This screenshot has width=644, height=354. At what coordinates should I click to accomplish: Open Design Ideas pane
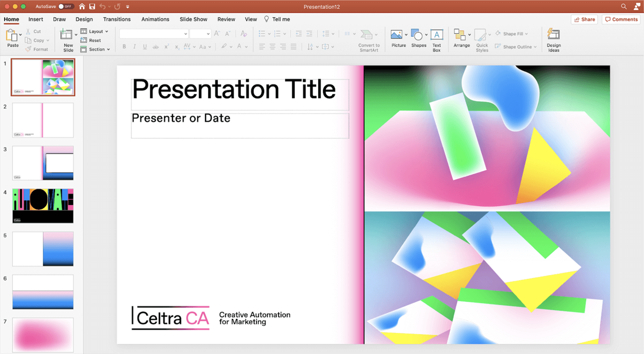click(553, 35)
